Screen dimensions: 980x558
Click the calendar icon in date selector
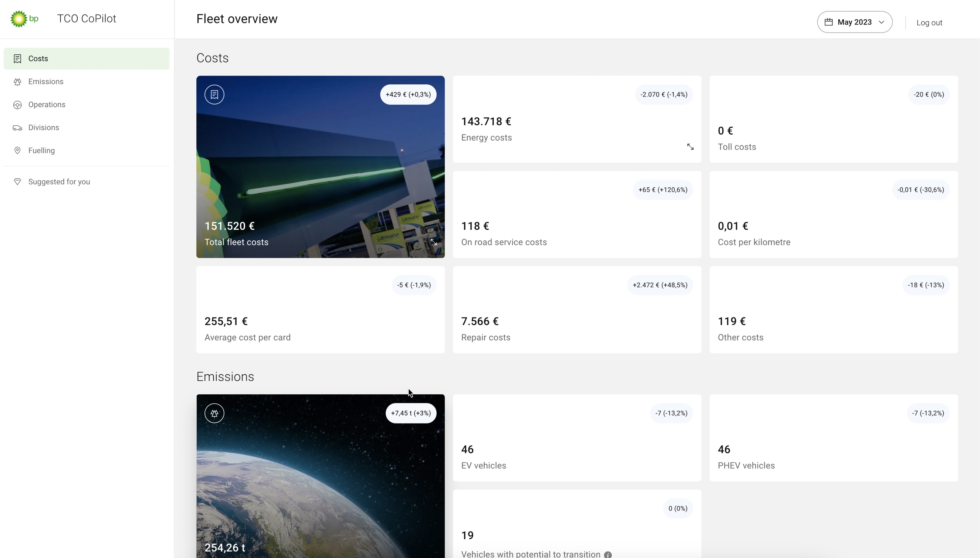click(828, 22)
